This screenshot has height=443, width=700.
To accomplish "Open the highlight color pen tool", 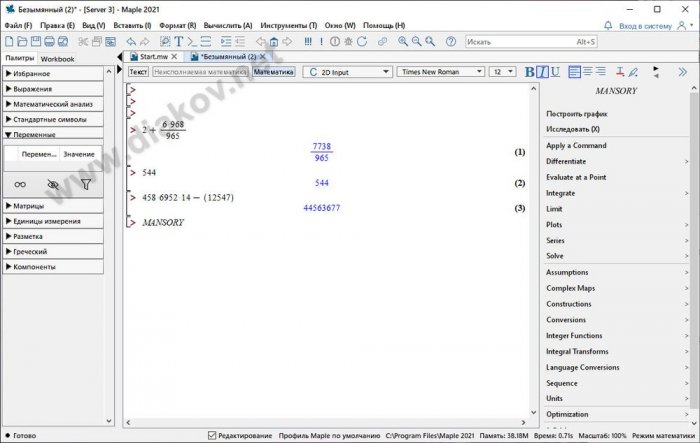I will [x=633, y=71].
